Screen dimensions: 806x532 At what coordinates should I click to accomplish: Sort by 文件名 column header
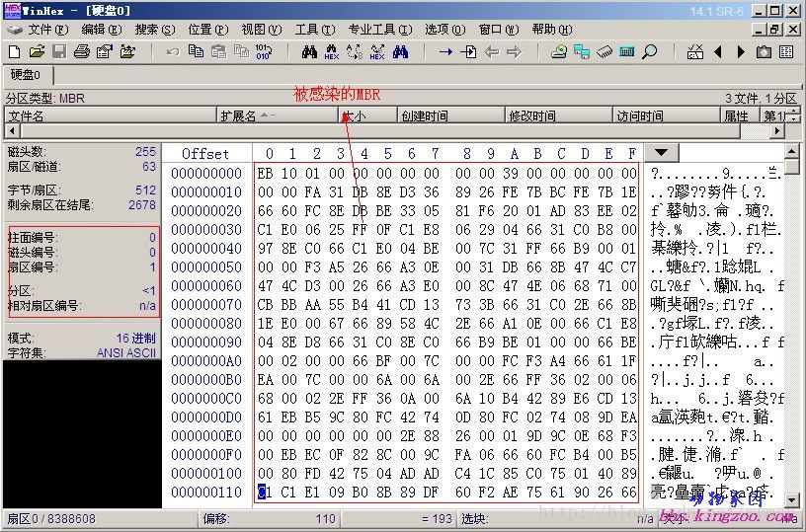[x=110, y=115]
